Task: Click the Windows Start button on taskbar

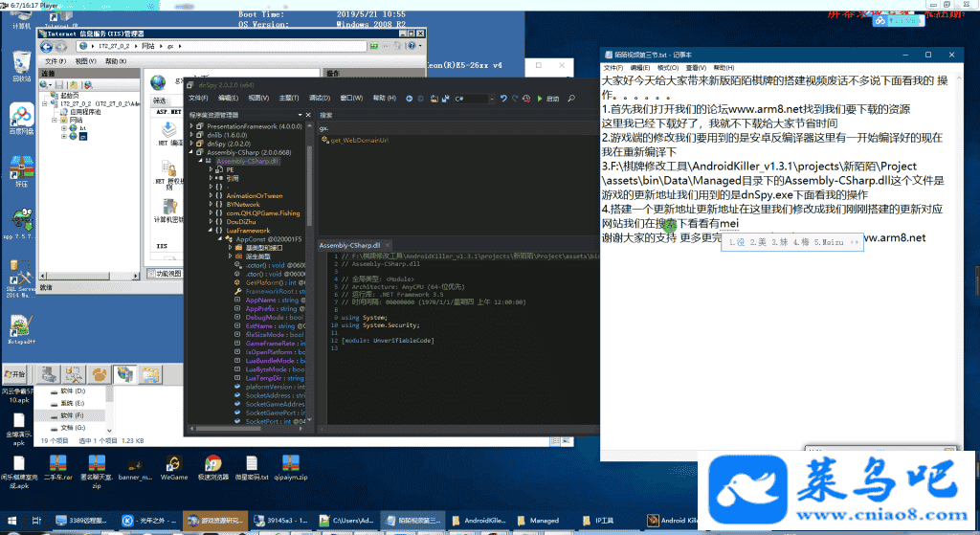Action: point(13,372)
